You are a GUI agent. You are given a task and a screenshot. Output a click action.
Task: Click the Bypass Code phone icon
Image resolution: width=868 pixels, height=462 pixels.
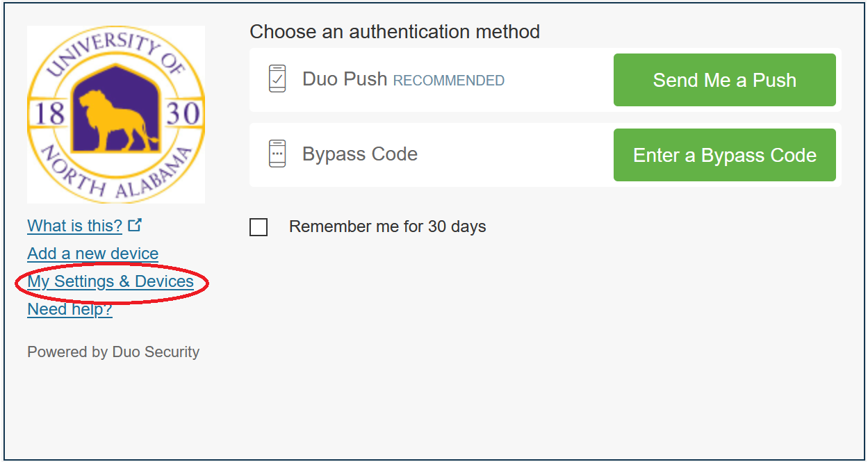(x=277, y=154)
